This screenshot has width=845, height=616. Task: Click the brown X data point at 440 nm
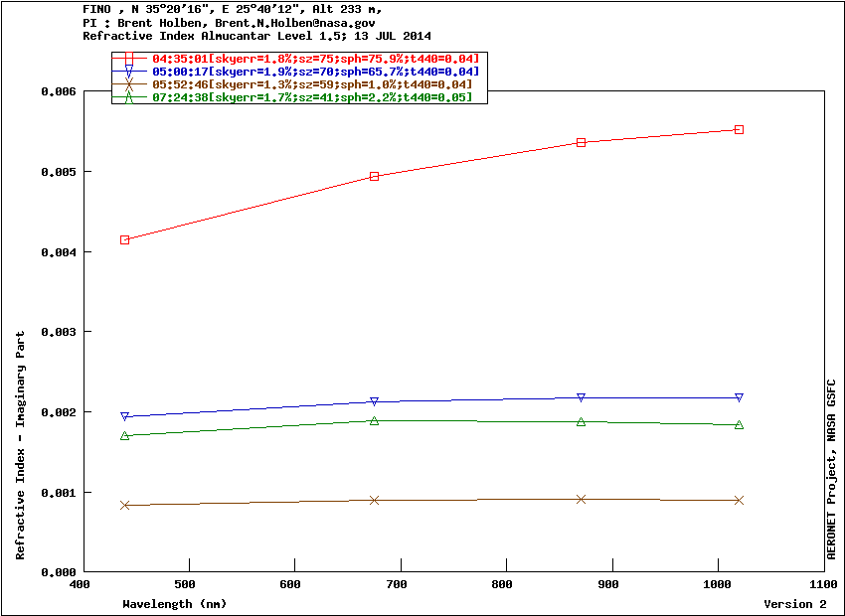click(x=125, y=505)
